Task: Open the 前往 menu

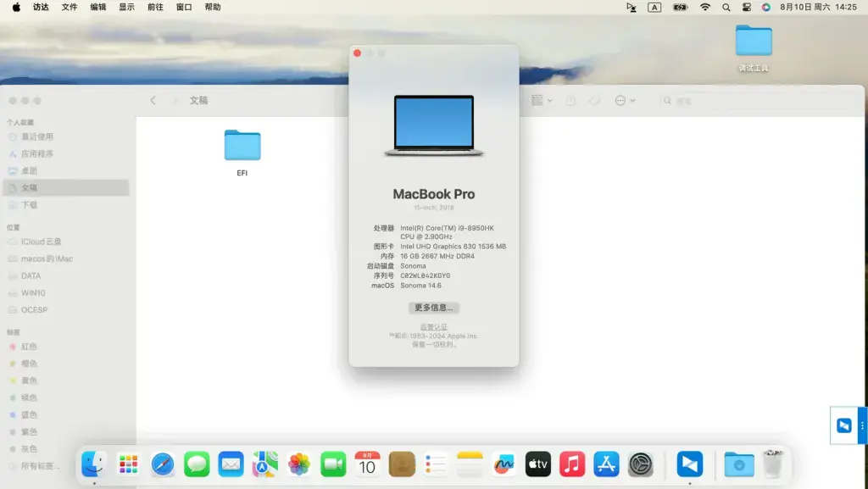Action: click(156, 7)
